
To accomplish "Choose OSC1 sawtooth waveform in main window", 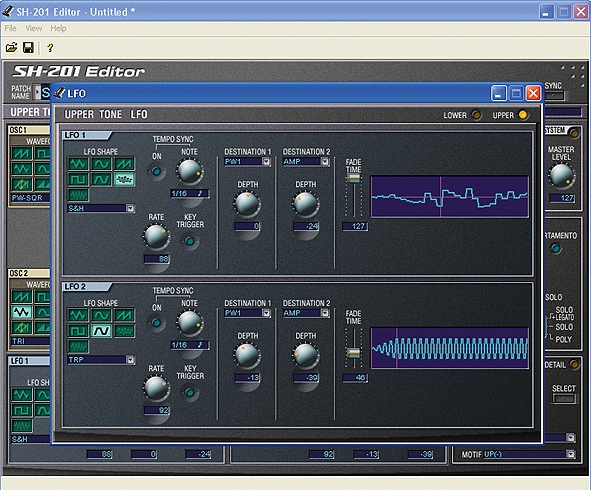I will [21, 153].
